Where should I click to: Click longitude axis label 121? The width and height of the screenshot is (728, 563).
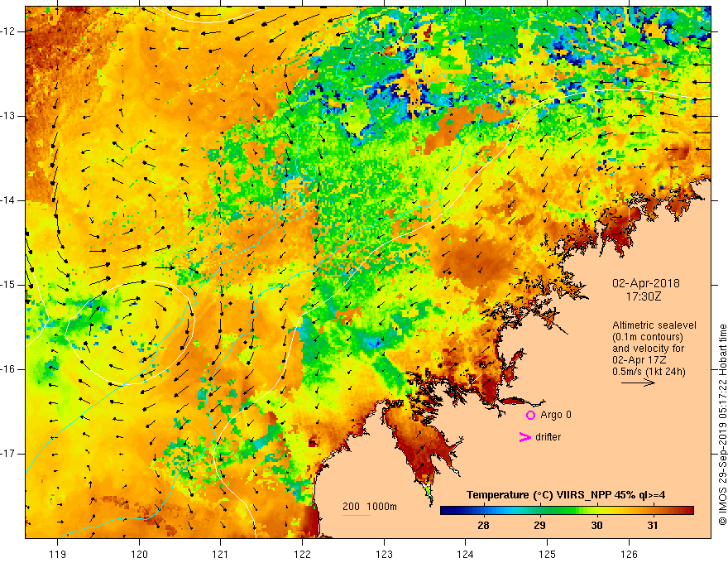pyautogui.click(x=221, y=554)
